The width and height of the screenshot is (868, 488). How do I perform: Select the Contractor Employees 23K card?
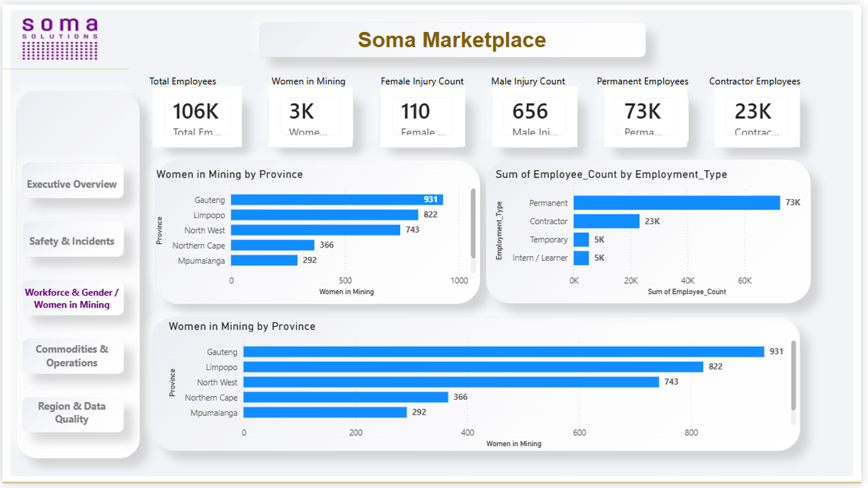(757, 117)
